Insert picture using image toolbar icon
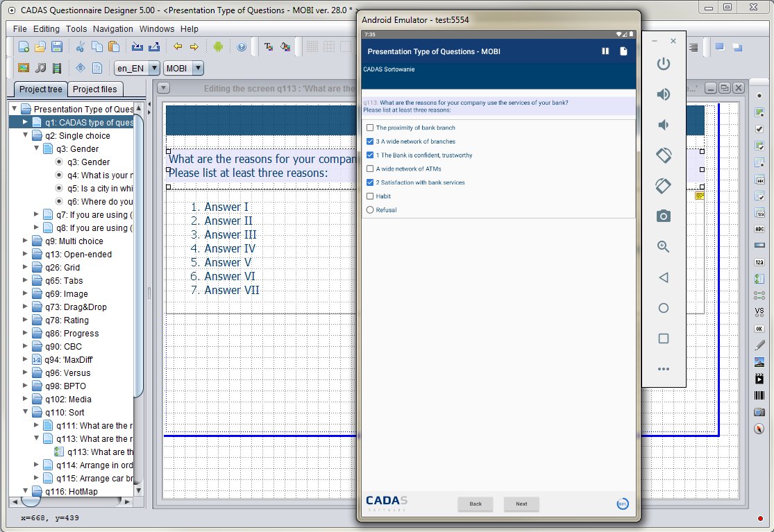 click(23, 67)
